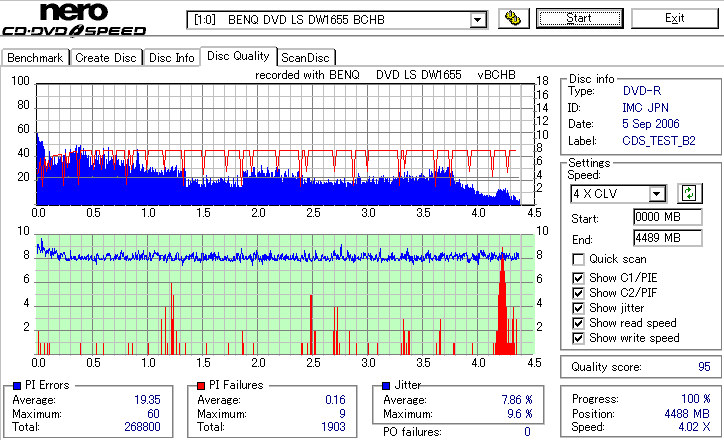Click PI Failures average 0.16
This screenshot has height=441, width=724.
click(335, 400)
